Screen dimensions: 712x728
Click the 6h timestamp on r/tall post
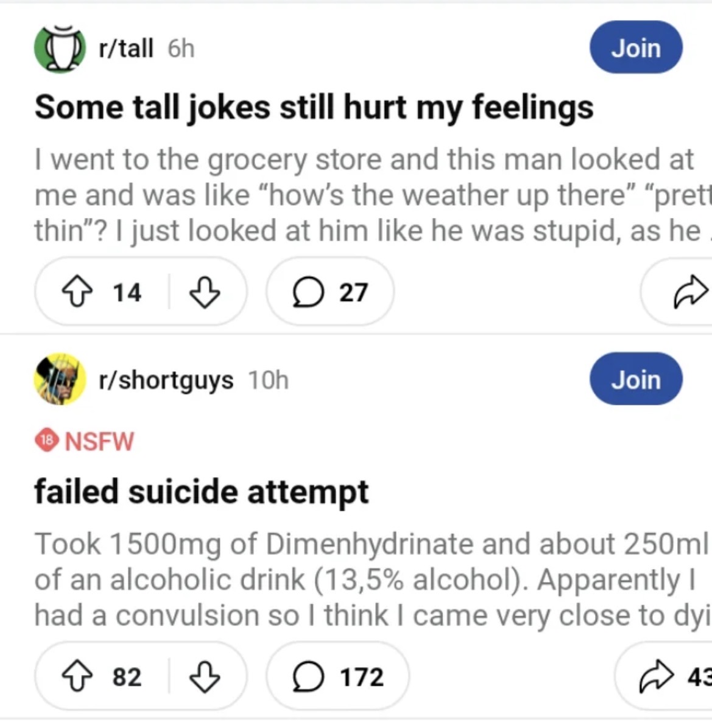tap(181, 48)
